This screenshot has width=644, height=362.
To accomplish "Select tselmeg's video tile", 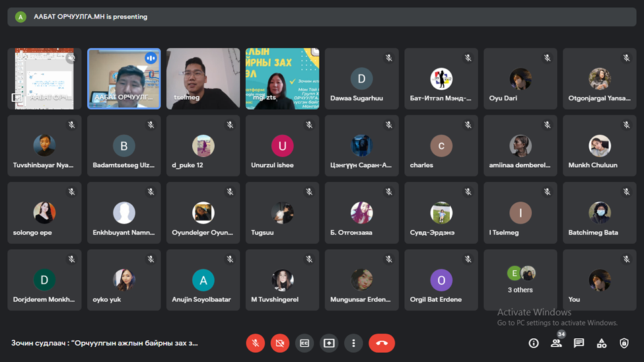I will click(x=203, y=79).
